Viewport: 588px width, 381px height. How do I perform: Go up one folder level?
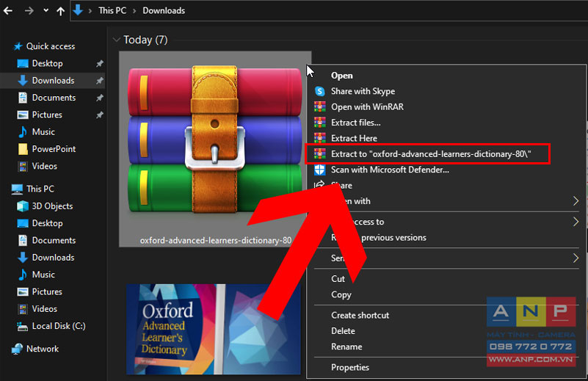[60, 11]
